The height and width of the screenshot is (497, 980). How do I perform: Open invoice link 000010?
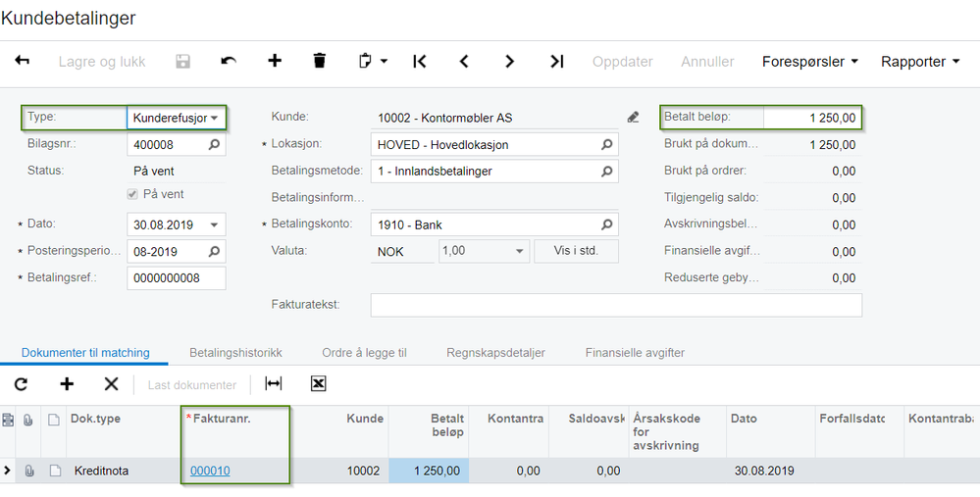210,471
